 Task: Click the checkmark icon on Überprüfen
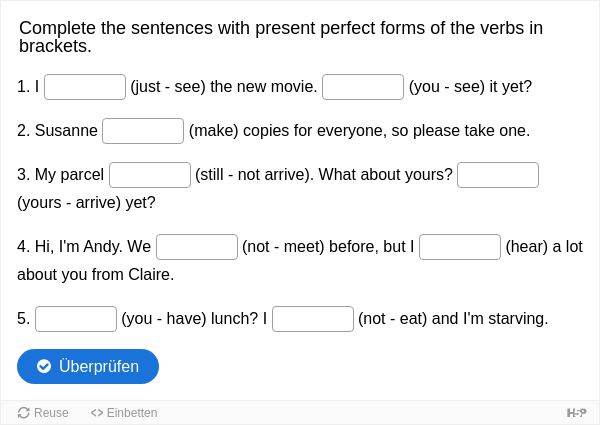(x=44, y=366)
